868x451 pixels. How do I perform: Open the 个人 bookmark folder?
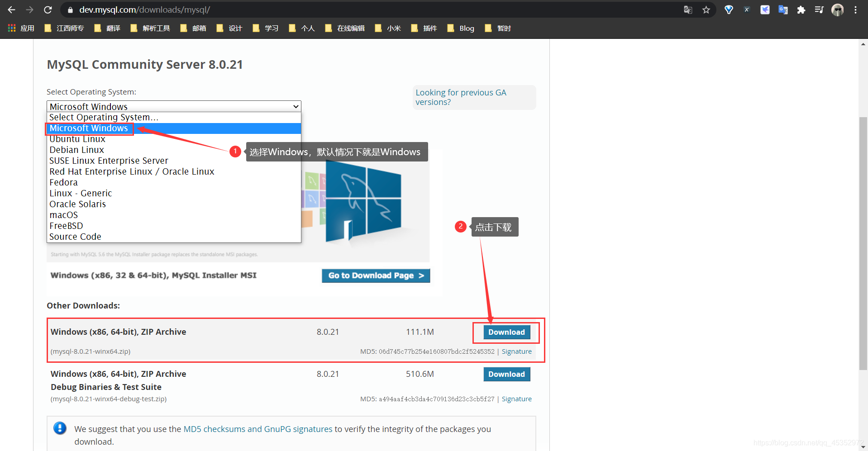pos(302,28)
